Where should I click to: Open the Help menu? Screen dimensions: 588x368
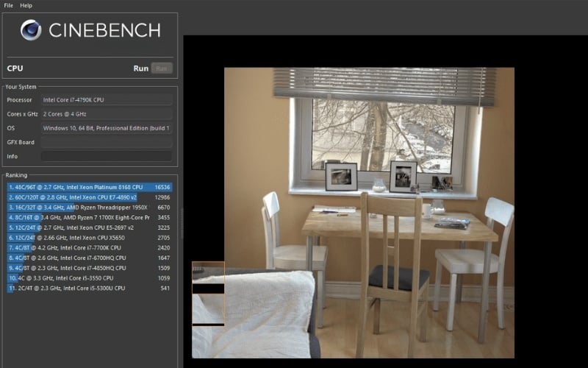point(26,5)
